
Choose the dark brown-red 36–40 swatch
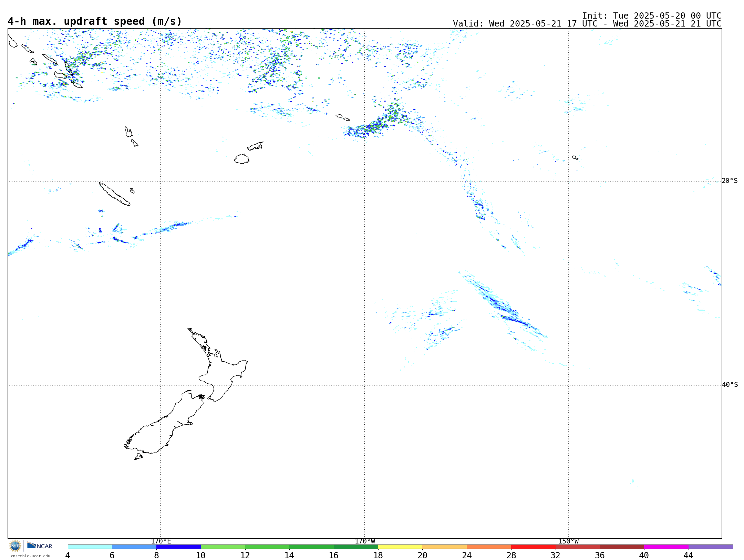[x=622, y=547]
